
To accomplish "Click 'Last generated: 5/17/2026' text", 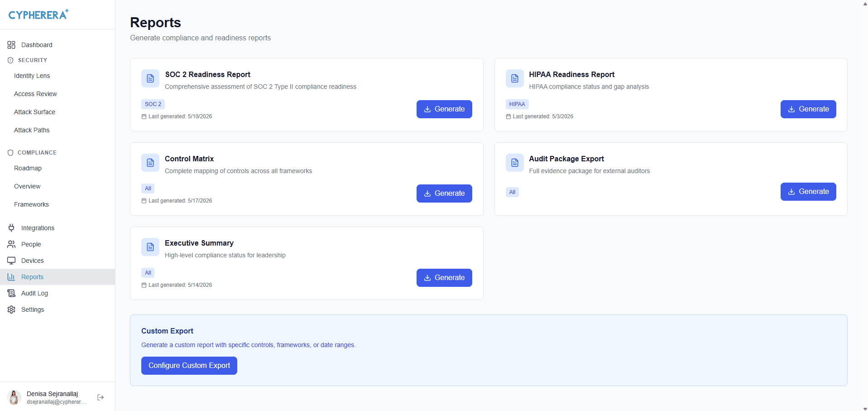I will pyautogui.click(x=180, y=201).
